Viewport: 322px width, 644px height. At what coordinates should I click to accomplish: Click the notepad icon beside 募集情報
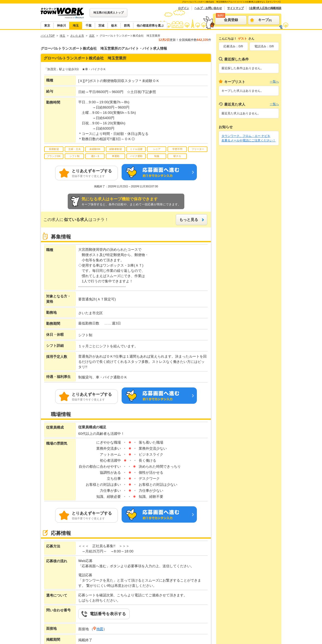(x=45, y=236)
